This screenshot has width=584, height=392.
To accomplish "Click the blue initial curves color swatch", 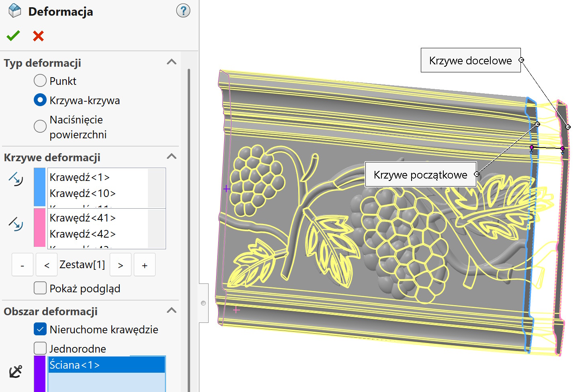I will click(40, 187).
